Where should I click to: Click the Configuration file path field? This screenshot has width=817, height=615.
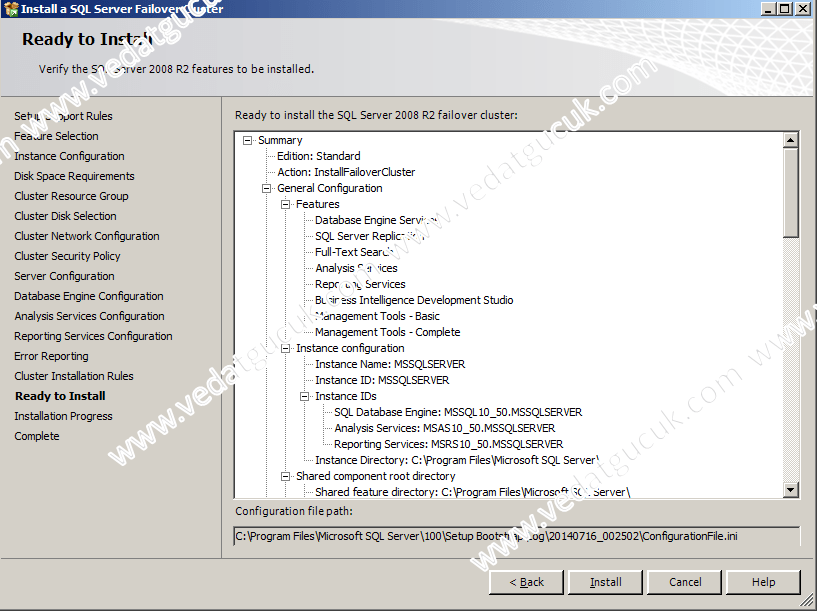coord(516,536)
